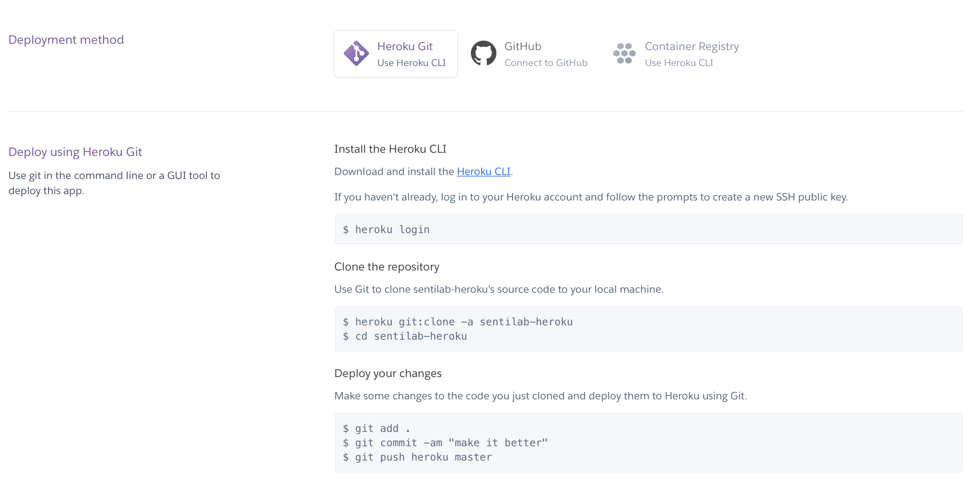Click the 'Deploy your changes' heading
Screen dimensions: 980x490
tap(388, 373)
